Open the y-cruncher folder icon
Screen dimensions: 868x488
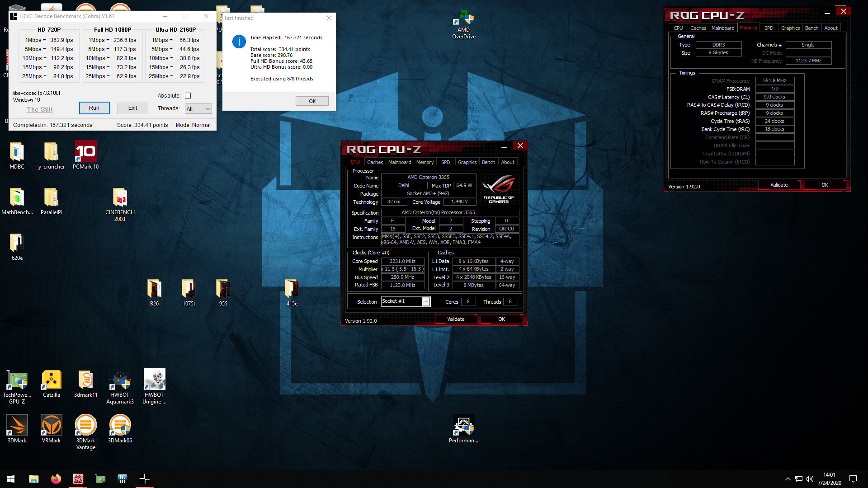[x=51, y=155]
